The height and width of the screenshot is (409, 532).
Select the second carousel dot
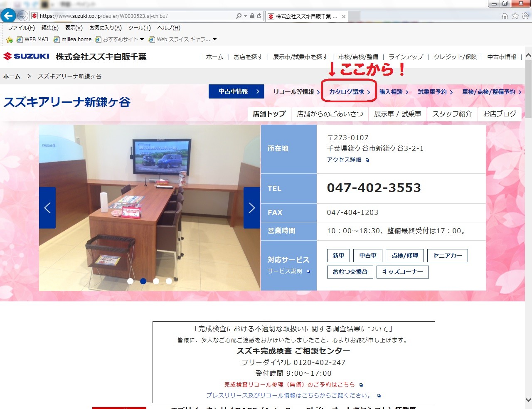[143, 281]
